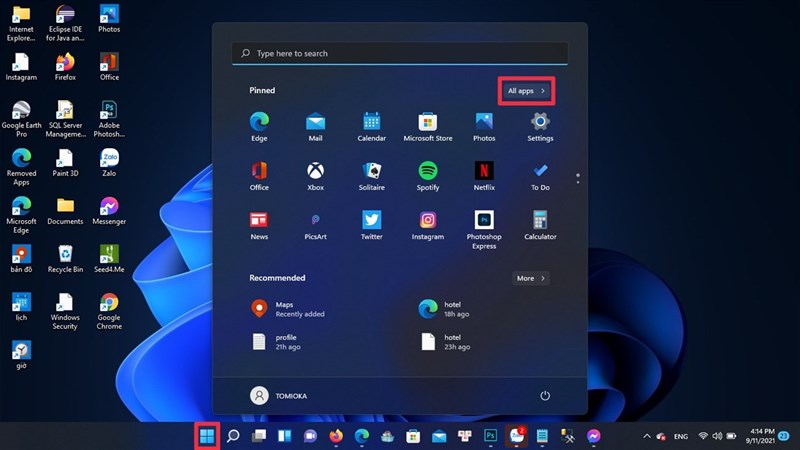Open Task View on the taskbar

[259, 436]
